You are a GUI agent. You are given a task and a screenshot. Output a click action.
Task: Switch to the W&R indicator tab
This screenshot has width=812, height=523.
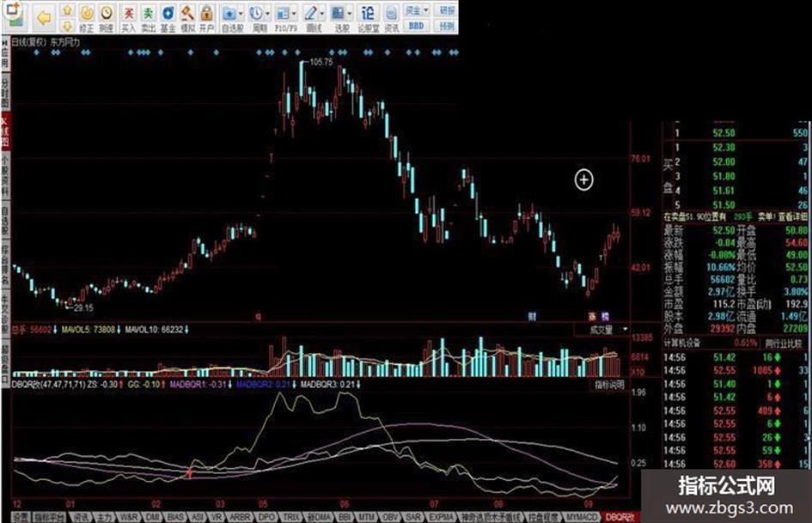(x=128, y=517)
